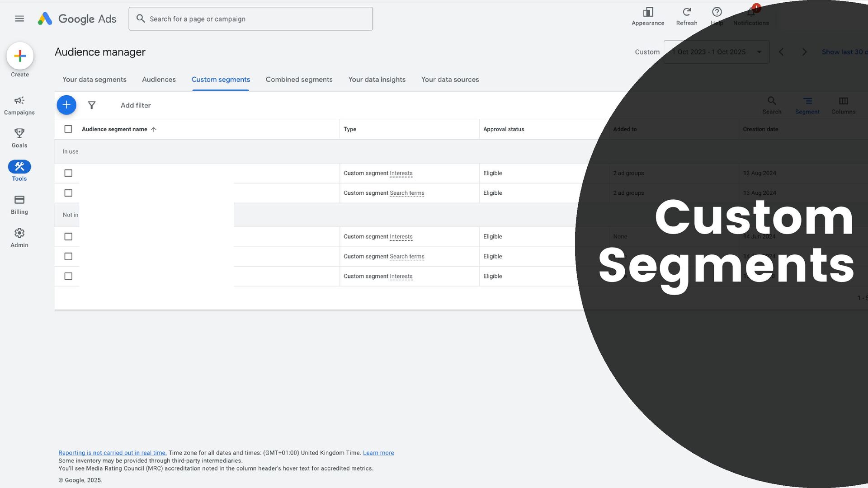Open the main hamburger menu
This screenshot has width=868, height=488.
click(x=19, y=19)
